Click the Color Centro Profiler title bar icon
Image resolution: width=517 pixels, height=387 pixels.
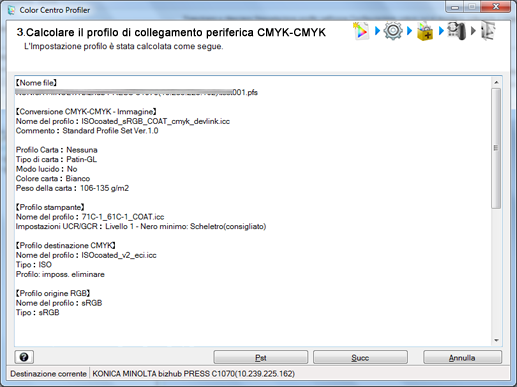(11, 10)
